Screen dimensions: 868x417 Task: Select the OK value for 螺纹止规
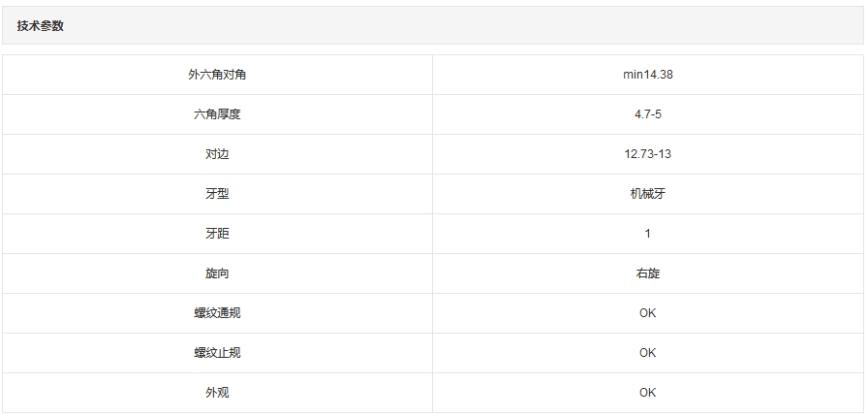647,353
